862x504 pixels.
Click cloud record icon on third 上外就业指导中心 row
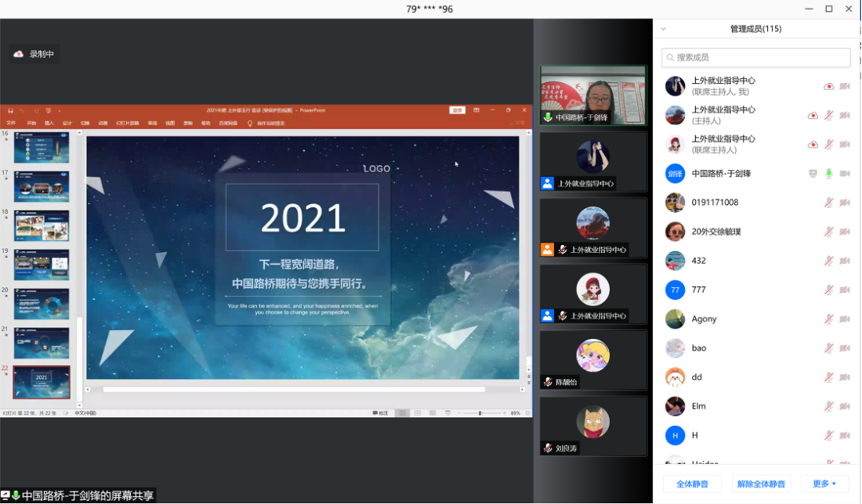(813, 144)
